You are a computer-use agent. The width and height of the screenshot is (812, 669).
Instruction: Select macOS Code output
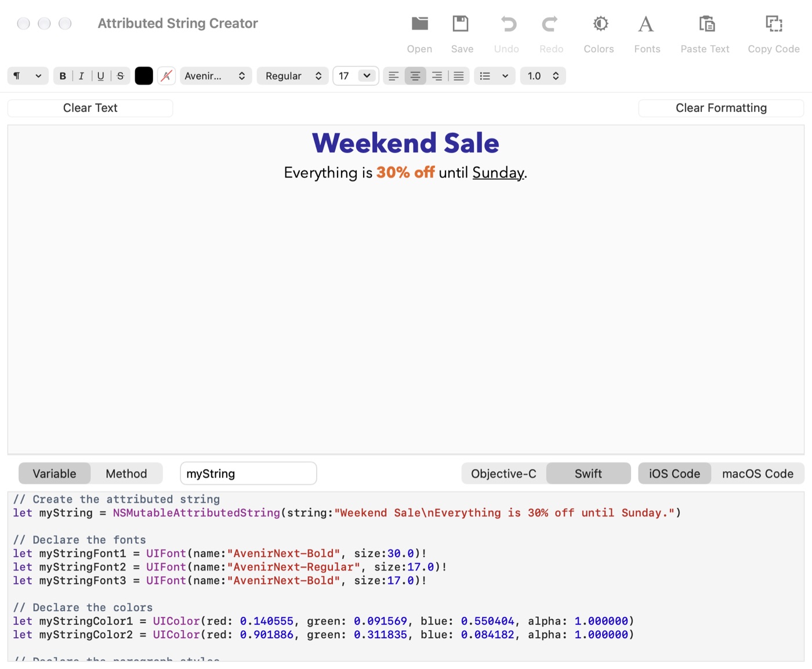tap(757, 474)
